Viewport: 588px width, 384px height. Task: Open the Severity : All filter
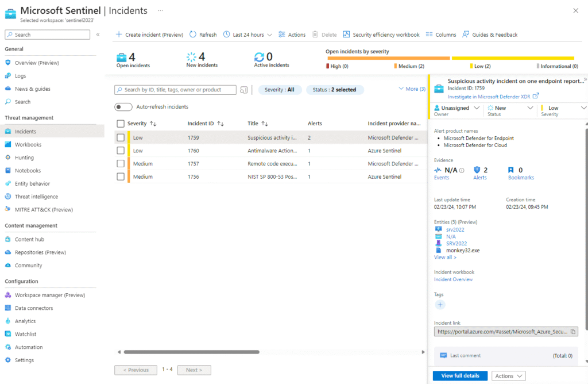280,90
